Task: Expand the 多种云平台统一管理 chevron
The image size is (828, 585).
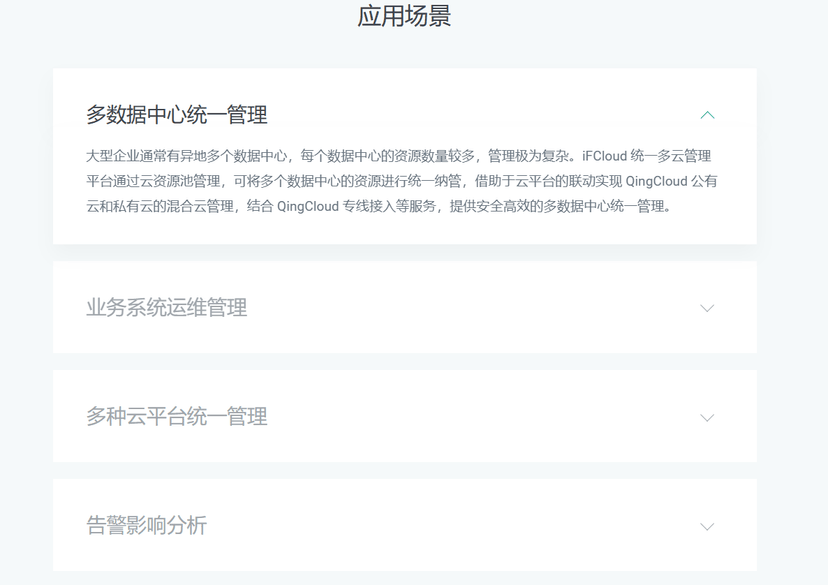Action: coord(707,418)
